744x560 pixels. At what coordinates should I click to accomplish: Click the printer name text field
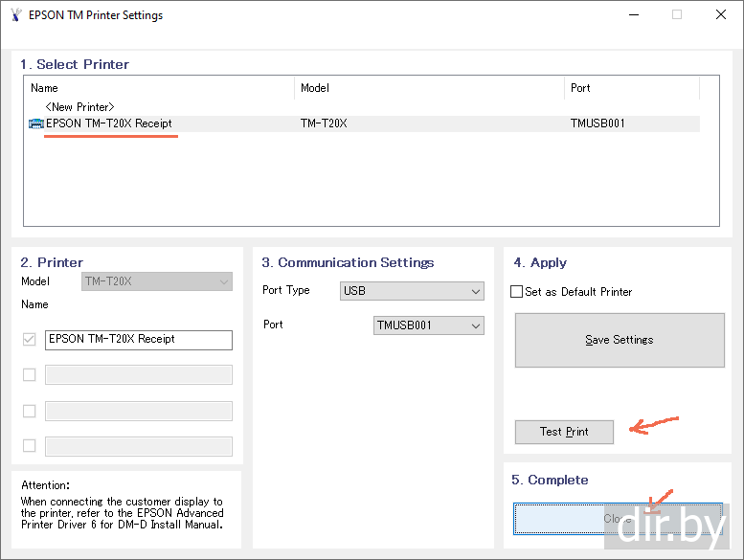pyautogui.click(x=138, y=339)
